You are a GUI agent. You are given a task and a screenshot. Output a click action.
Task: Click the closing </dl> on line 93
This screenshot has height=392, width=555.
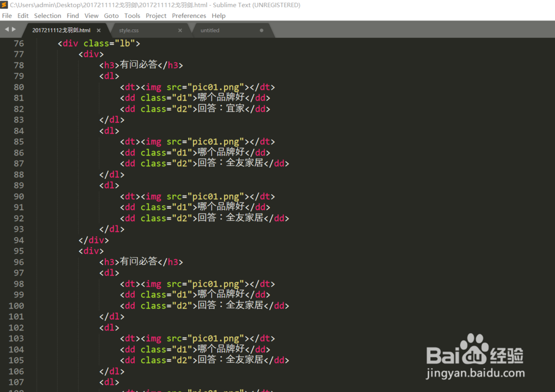pos(112,229)
